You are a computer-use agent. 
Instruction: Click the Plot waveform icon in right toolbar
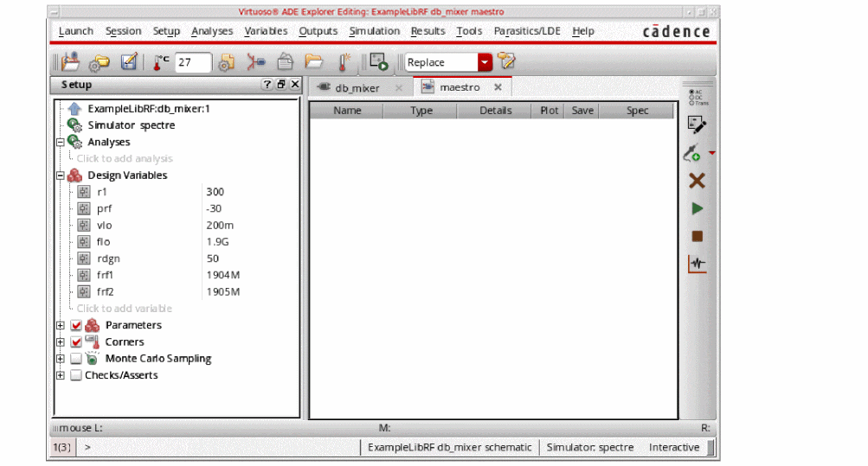click(x=697, y=264)
